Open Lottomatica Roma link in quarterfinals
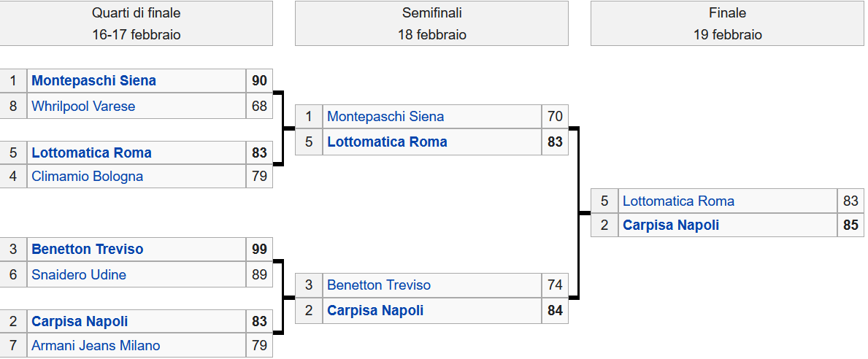868x359 pixels. 91,153
